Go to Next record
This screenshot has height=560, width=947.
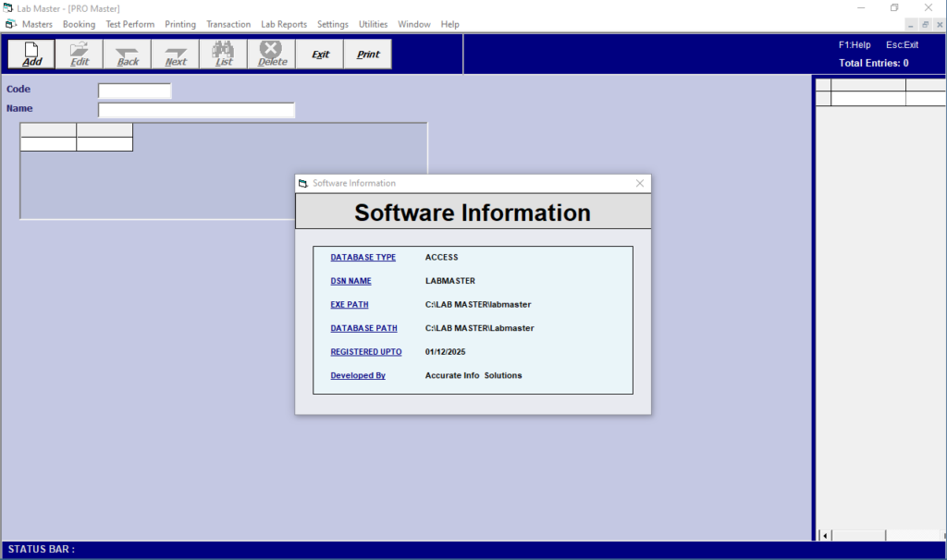tap(176, 55)
